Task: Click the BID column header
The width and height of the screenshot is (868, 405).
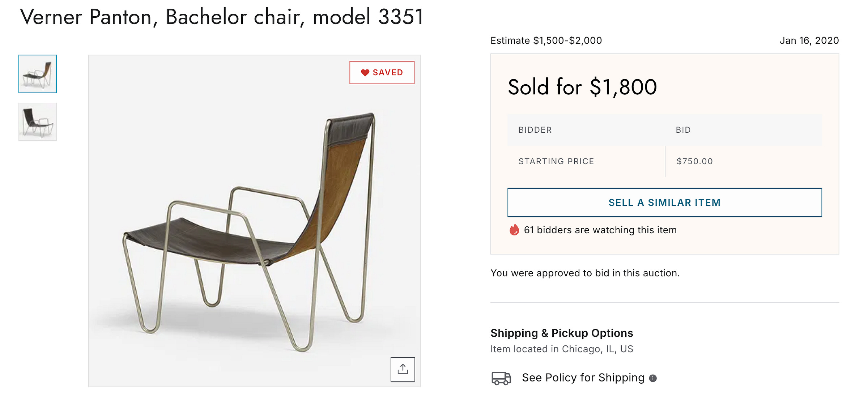Action: click(683, 130)
